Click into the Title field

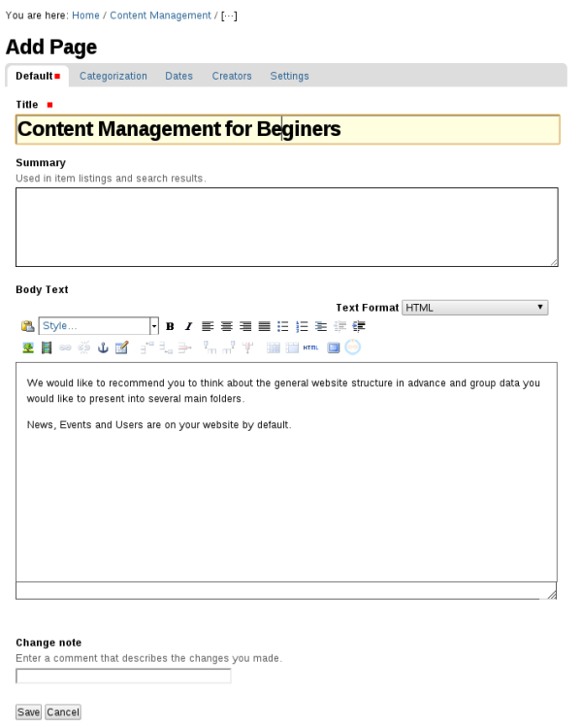pyautogui.click(x=288, y=129)
